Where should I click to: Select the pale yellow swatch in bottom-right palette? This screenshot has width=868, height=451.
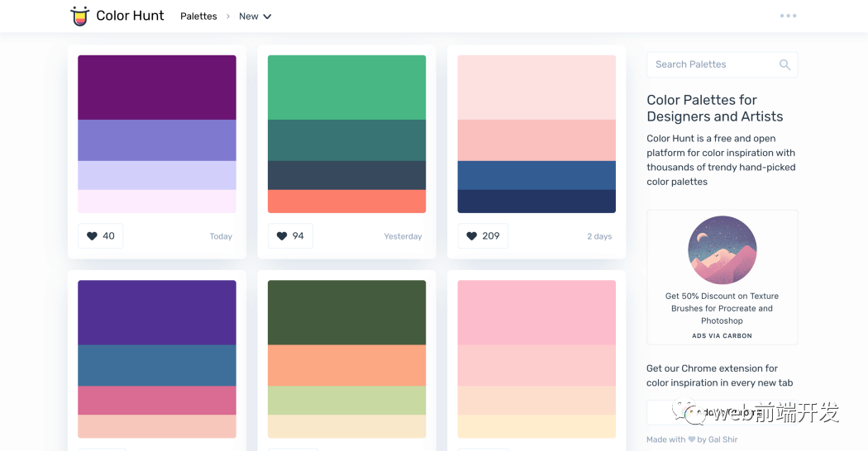537,427
